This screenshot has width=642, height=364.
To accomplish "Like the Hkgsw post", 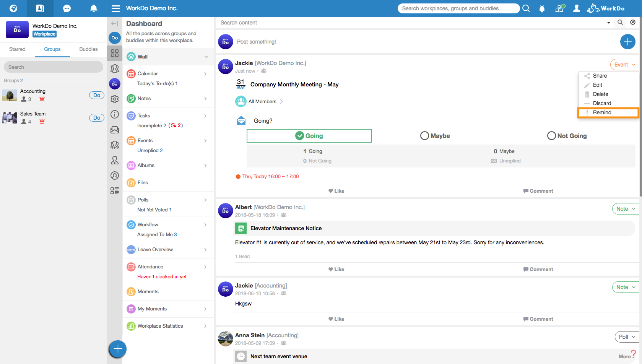I will pyautogui.click(x=336, y=319).
